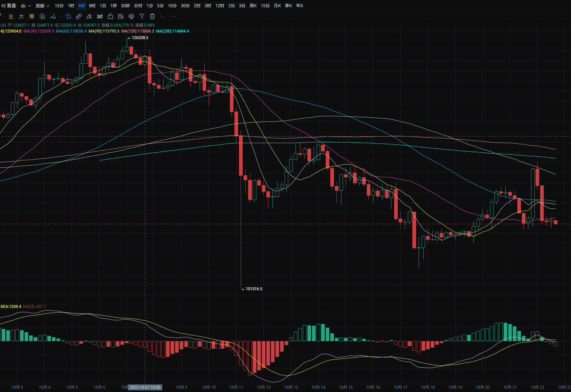Toggle the 筹 chip distribution indicator
The image size is (571, 392).
click(x=32, y=16)
